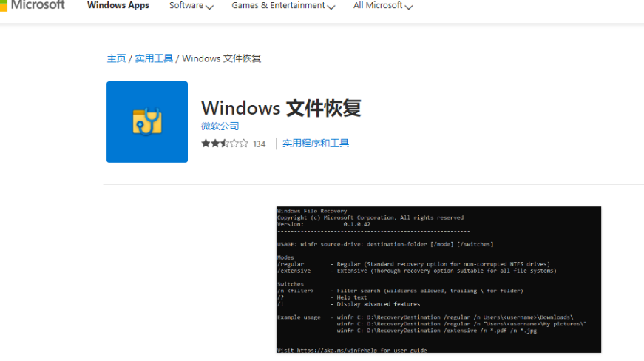Screen dimensions: 644x361
Task: Click the 134 ratings count
Action: (260, 144)
